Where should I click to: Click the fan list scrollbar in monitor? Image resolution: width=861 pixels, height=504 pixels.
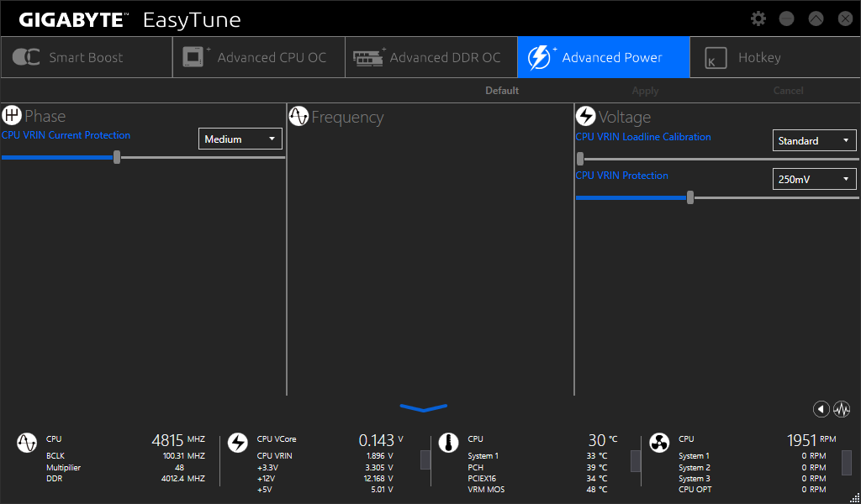[847, 462]
